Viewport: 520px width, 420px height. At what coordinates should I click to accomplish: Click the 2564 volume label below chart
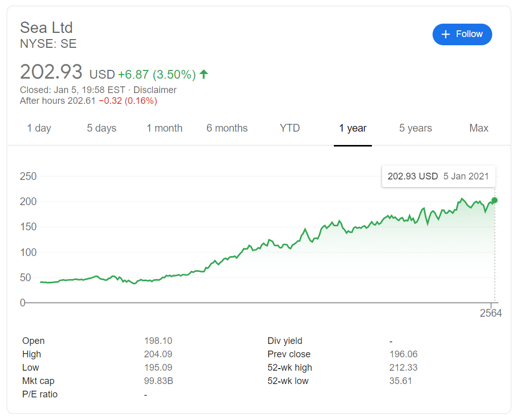tap(491, 313)
